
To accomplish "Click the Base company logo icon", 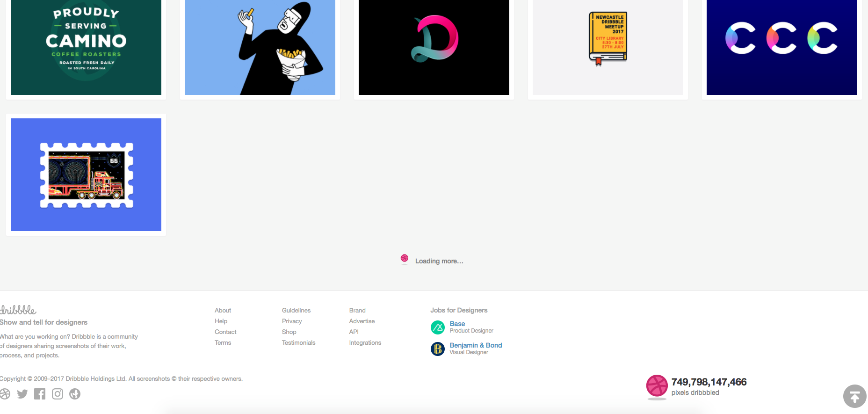I will click(438, 327).
